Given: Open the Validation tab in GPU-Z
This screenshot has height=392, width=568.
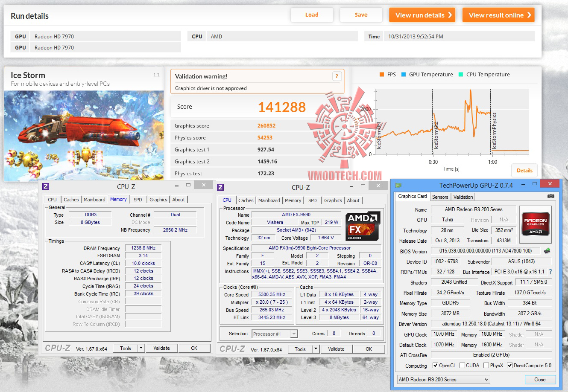Looking at the screenshot, I should [463, 197].
